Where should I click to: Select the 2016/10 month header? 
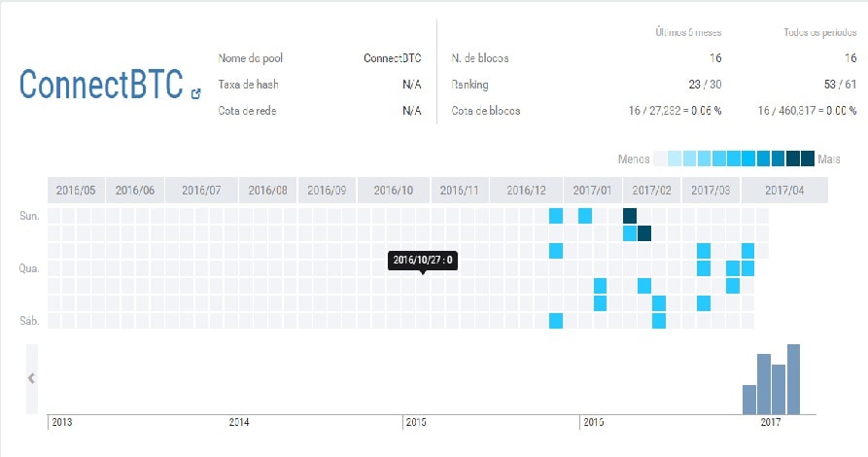(x=393, y=191)
